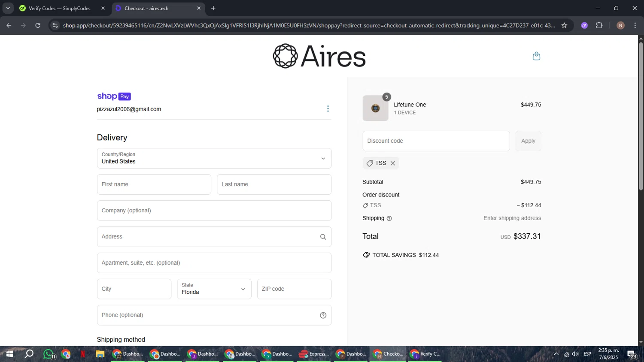Open the Chrome three-dot menu
This screenshot has width=644, height=362.
(x=635, y=25)
